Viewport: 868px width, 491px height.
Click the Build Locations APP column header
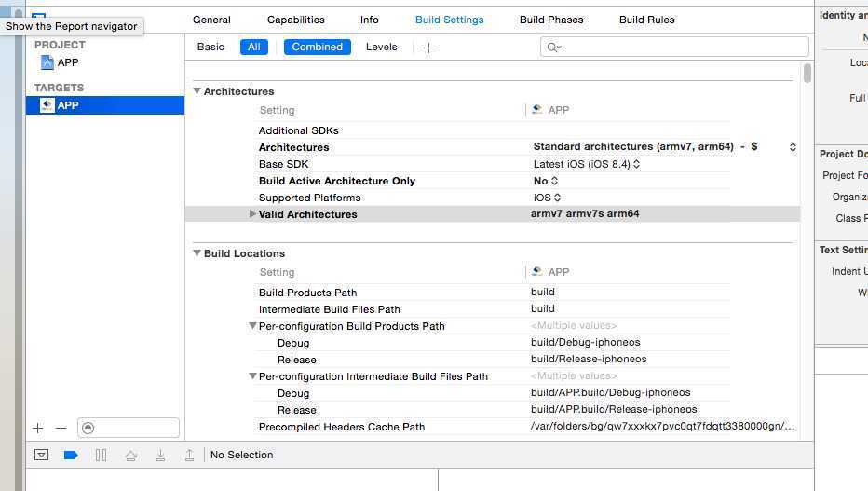[x=550, y=272]
